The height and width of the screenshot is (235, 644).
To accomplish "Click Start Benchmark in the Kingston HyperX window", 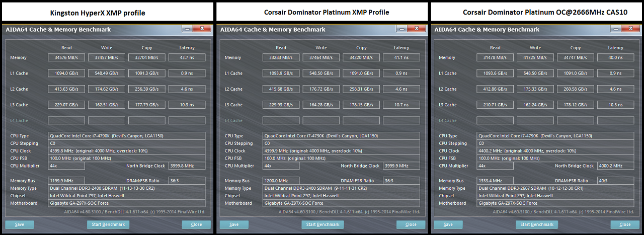I will click(109, 224).
